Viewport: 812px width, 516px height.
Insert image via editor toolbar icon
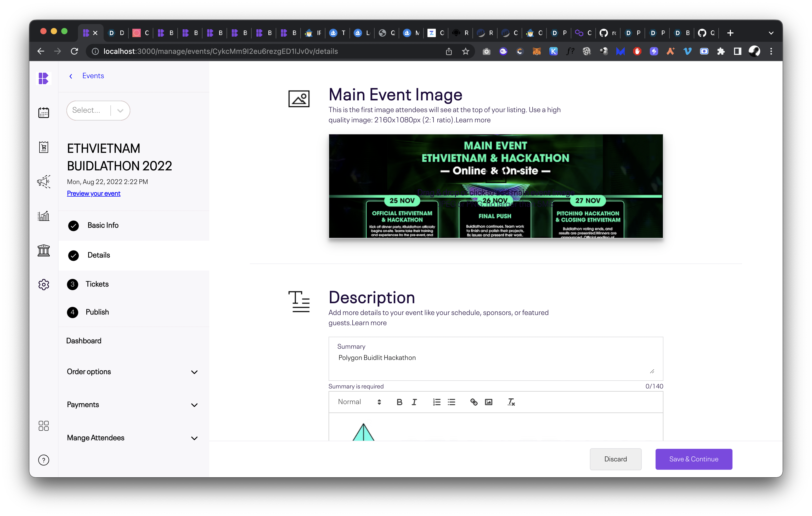[x=489, y=402]
